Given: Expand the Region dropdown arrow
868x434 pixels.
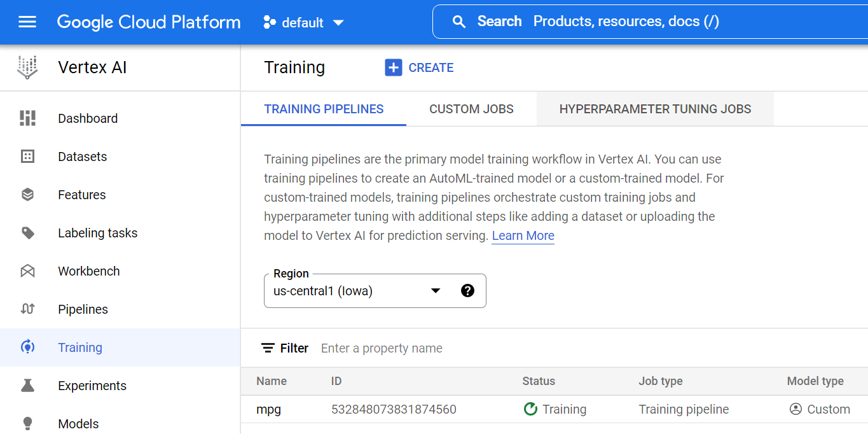Looking at the screenshot, I should [x=436, y=291].
